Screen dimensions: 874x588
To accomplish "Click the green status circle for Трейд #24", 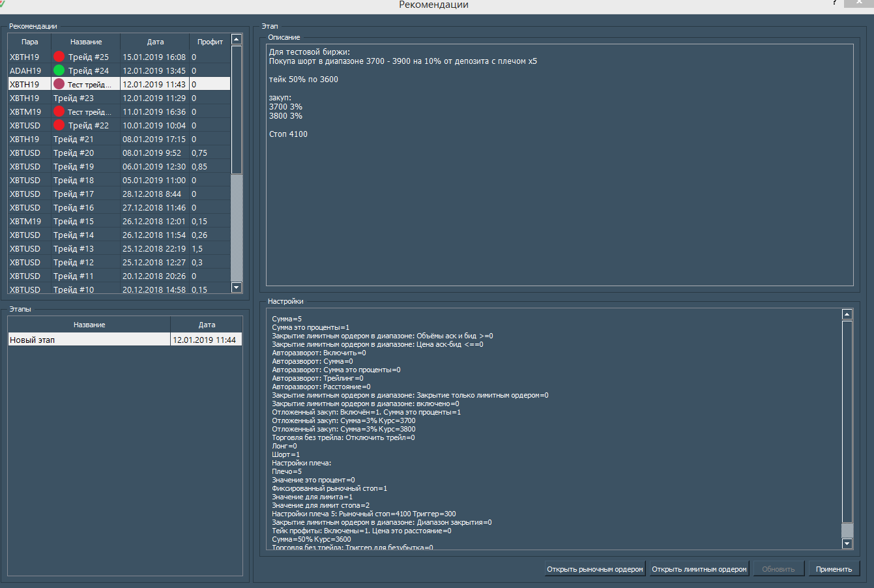I will (59, 70).
